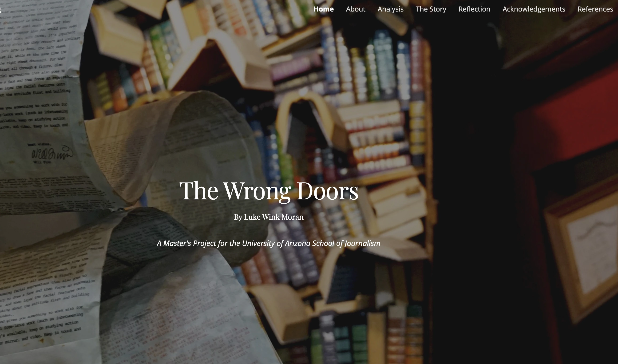
Task: Open the References page
Action: (595, 9)
